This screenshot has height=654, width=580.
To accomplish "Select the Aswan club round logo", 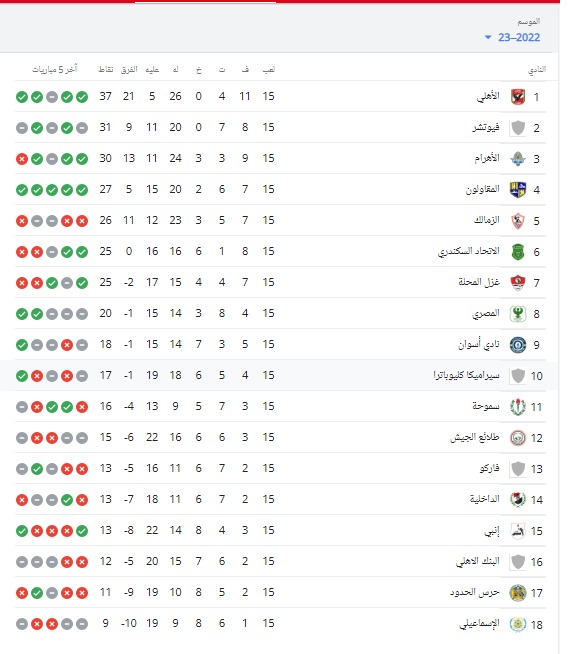I will (518, 345).
